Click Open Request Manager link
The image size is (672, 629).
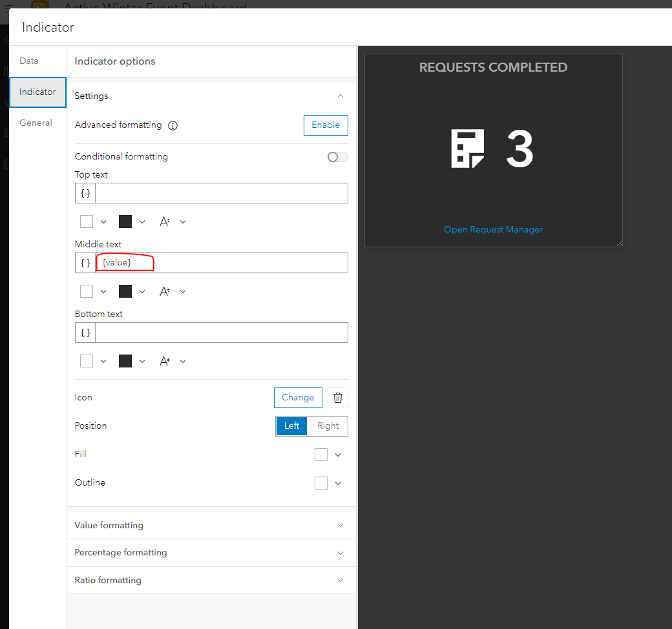(493, 230)
